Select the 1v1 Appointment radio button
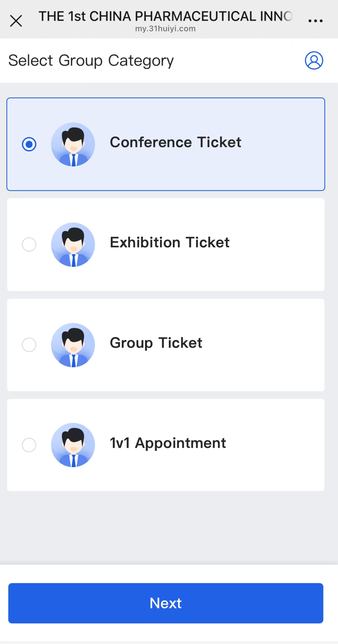The image size is (338, 644). pyautogui.click(x=29, y=445)
